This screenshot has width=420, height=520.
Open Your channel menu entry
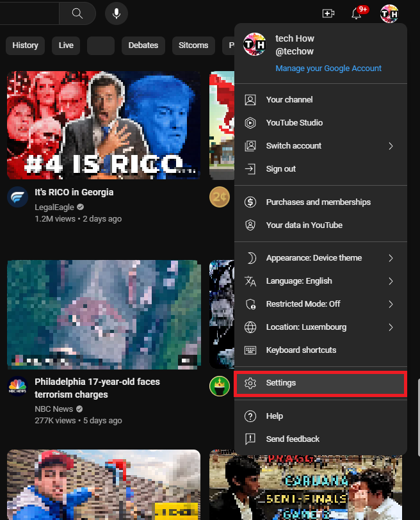[x=321, y=100]
